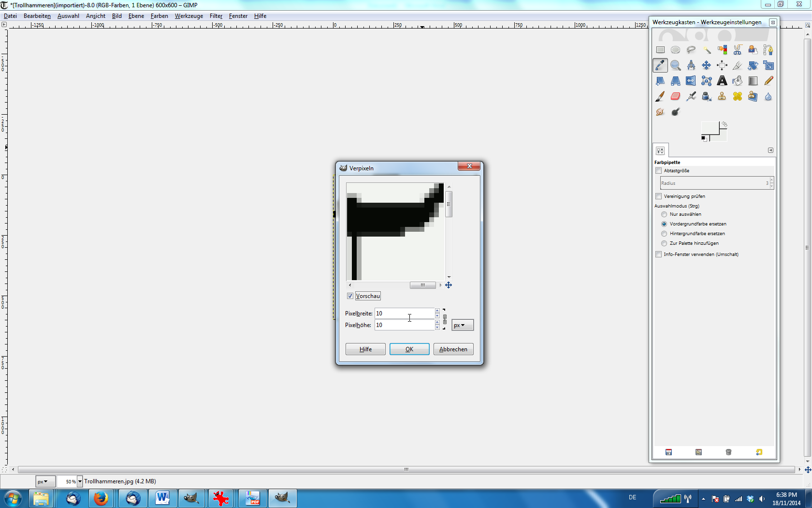Image resolution: width=812 pixels, height=508 pixels.
Task: Toggle the chain link between pixel dimensions
Action: tap(445, 319)
